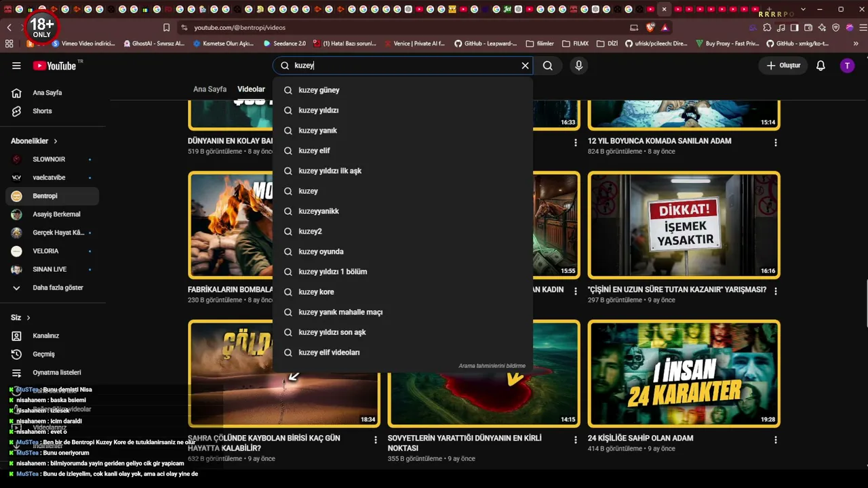This screenshot has width=868, height=488.
Task: Open Geçmiş watch history
Action: pyautogui.click(x=52, y=354)
